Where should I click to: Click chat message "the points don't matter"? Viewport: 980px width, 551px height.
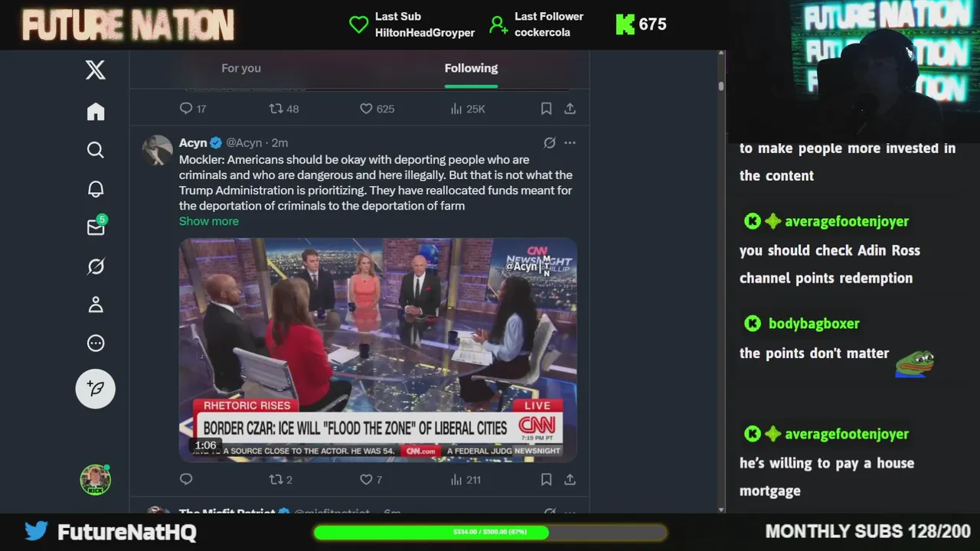814,354
